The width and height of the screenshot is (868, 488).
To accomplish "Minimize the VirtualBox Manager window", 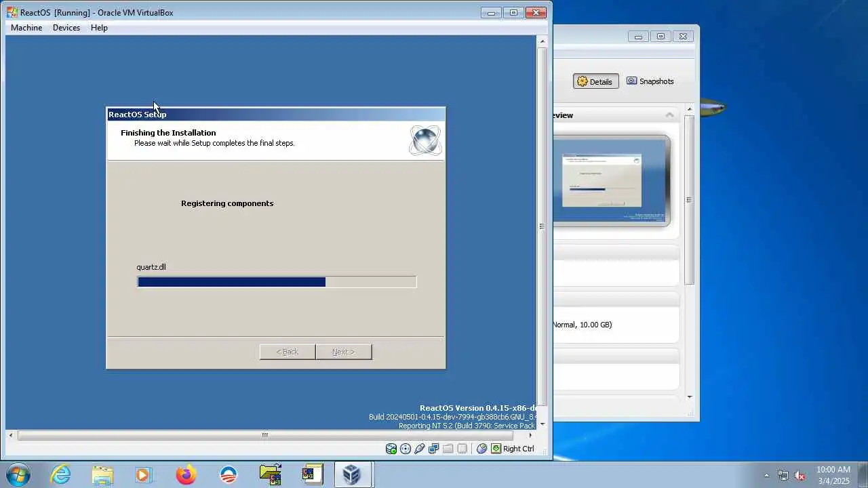I will (637, 37).
